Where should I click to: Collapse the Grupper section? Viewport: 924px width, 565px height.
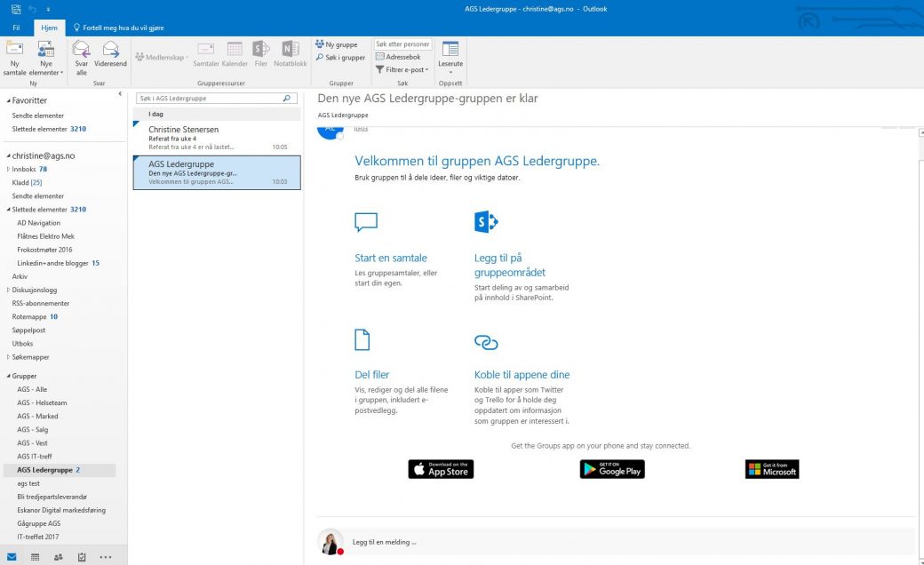point(8,376)
